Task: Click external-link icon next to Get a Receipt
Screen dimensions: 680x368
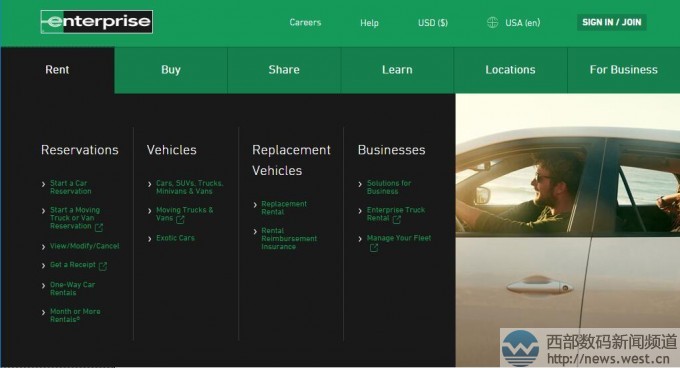Action: click(x=103, y=266)
